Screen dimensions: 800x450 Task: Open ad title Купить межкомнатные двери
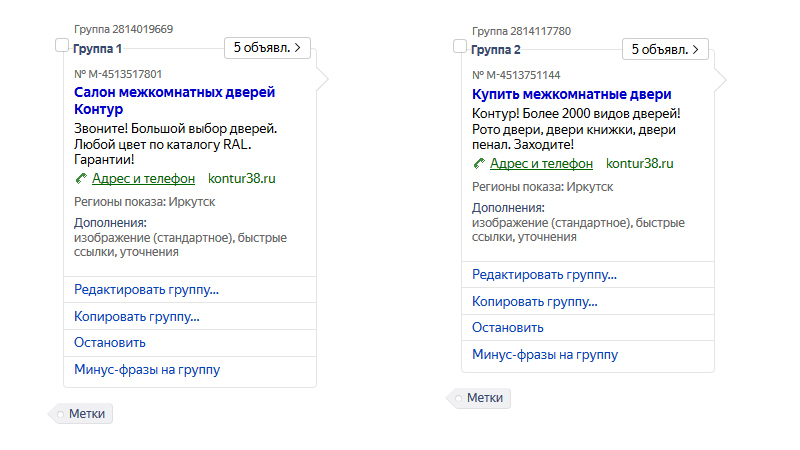(x=571, y=94)
